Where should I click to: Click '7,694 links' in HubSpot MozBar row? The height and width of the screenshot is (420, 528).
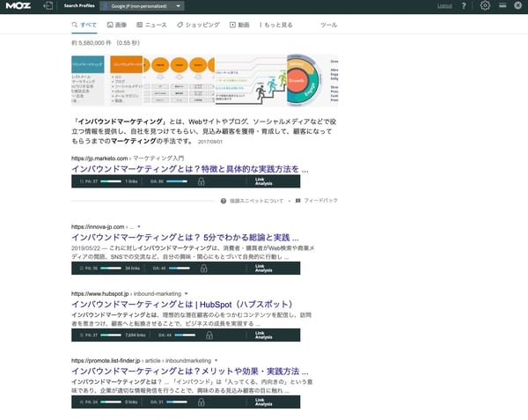[136, 335]
